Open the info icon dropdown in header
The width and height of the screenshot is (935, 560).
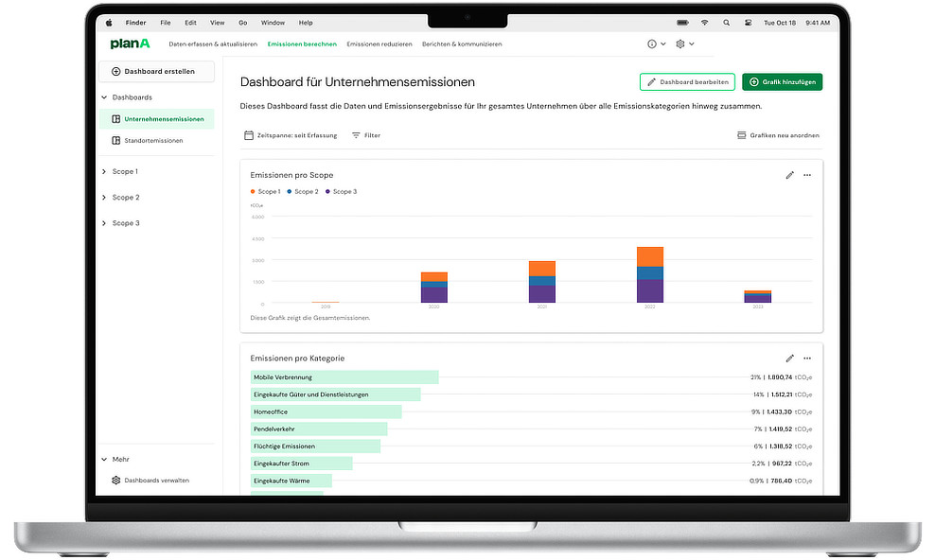[656, 44]
